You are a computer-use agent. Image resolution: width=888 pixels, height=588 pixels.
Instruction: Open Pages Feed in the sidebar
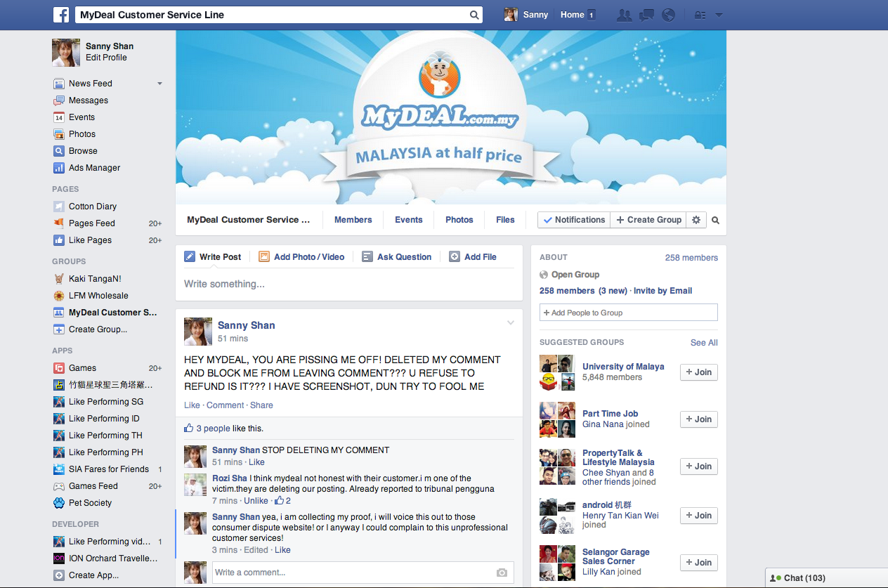coord(91,223)
